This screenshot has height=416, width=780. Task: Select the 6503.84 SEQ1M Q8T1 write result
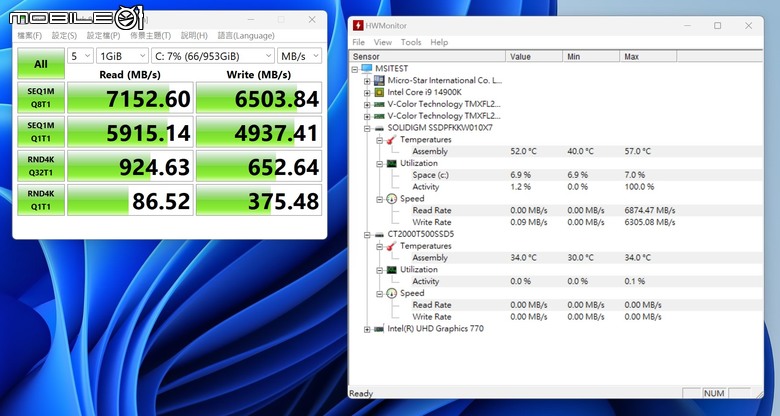point(259,98)
